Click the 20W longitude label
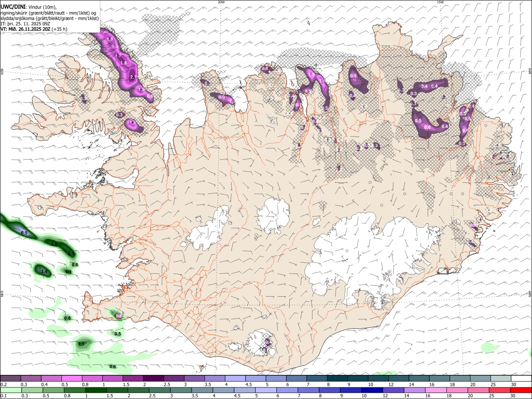Viewport: 532px width, 399px height. pos(221,2)
